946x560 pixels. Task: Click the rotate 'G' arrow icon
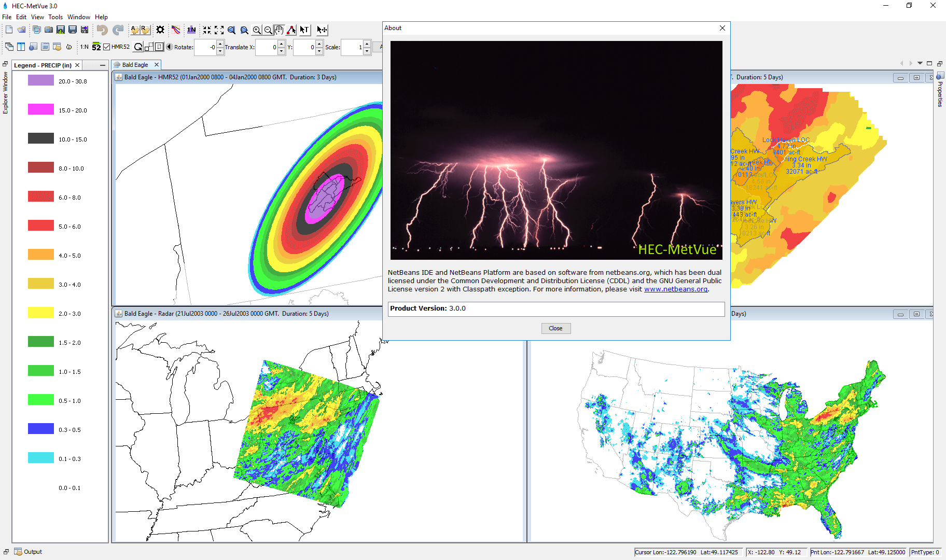pyautogui.click(x=138, y=47)
